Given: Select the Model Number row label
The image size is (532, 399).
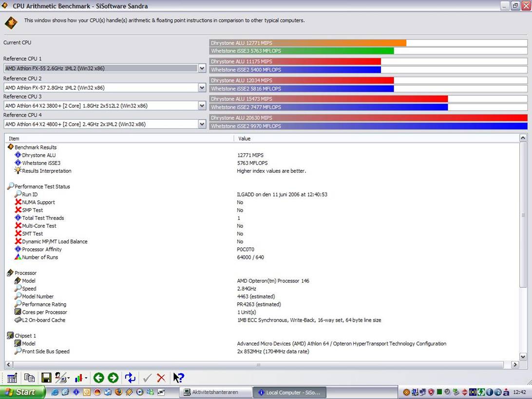Looking at the screenshot, I should 38,296.
